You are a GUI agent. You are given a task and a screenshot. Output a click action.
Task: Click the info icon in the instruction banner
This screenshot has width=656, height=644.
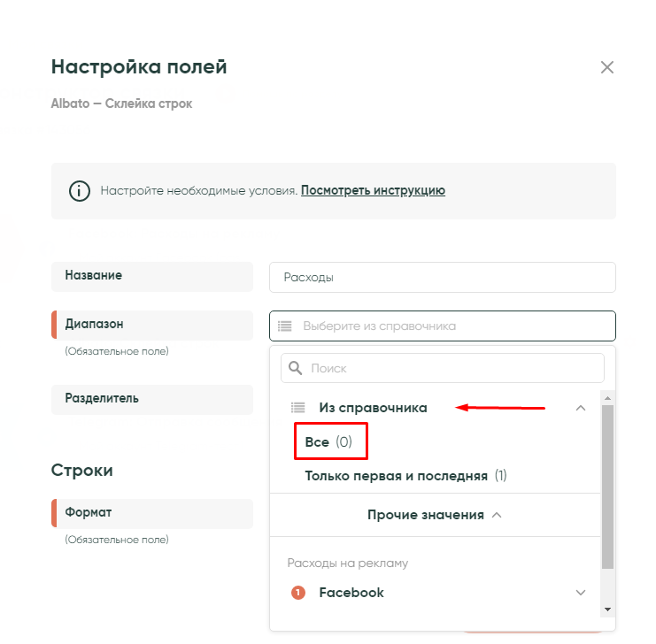pyautogui.click(x=80, y=190)
